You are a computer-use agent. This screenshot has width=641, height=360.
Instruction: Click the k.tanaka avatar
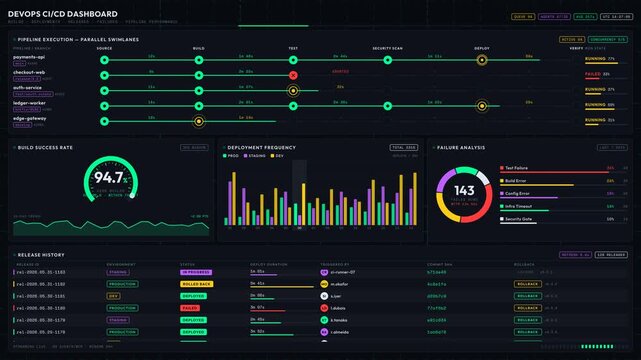pos(324,320)
